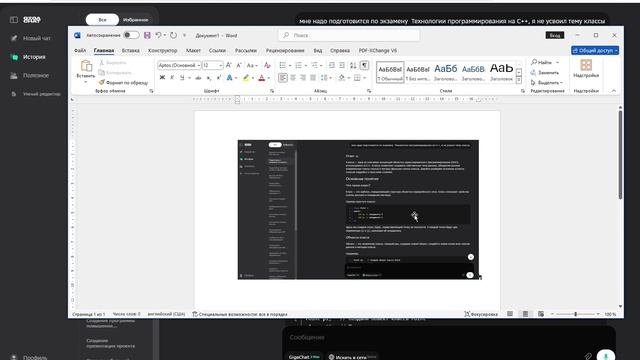Image resolution: width=640 pixels, height=360 pixels.
Task: Toggle Underline (Ч) formatting
Action: [x=182, y=78]
